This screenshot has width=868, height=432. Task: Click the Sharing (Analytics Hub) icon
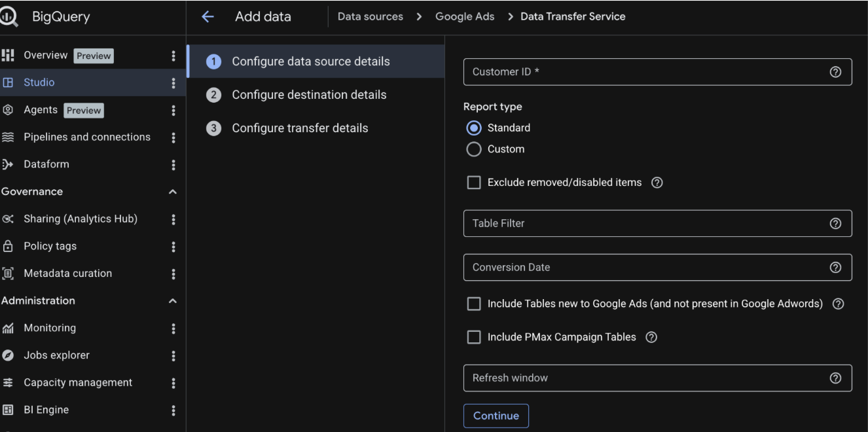coord(8,219)
